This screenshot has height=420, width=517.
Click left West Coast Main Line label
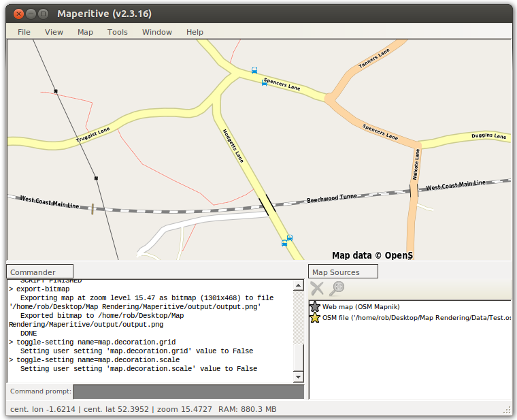(50, 202)
